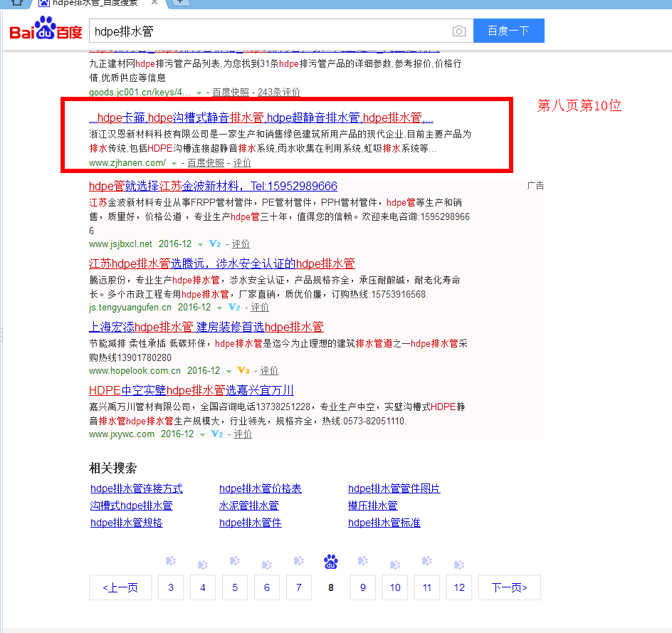
Task: Expand dropdown arrow next to www.jsjbxcl.net
Action: point(200,244)
